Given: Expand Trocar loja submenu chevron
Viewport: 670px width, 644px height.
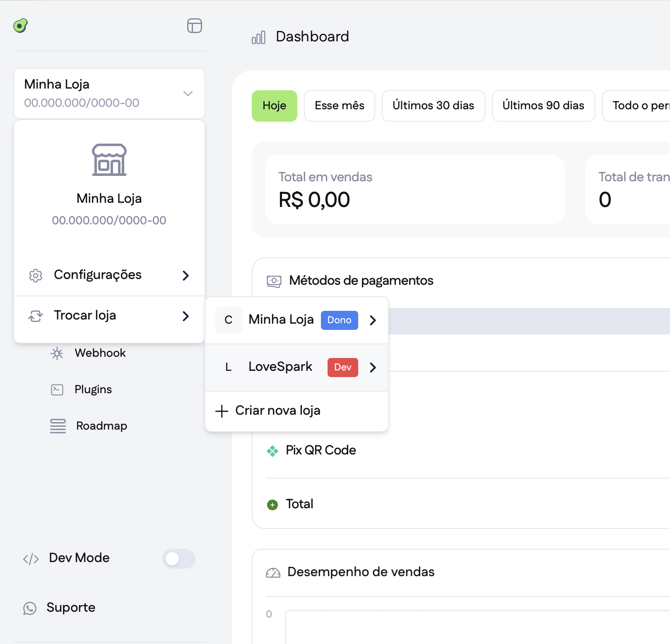Looking at the screenshot, I should pyautogui.click(x=186, y=316).
